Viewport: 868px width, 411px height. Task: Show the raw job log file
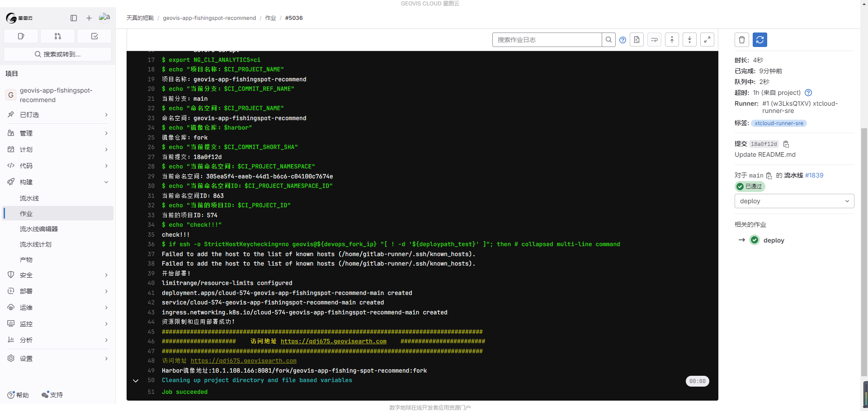637,40
